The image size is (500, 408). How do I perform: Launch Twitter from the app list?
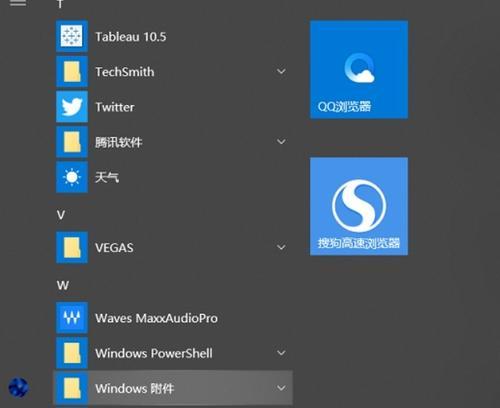pyautogui.click(x=115, y=107)
